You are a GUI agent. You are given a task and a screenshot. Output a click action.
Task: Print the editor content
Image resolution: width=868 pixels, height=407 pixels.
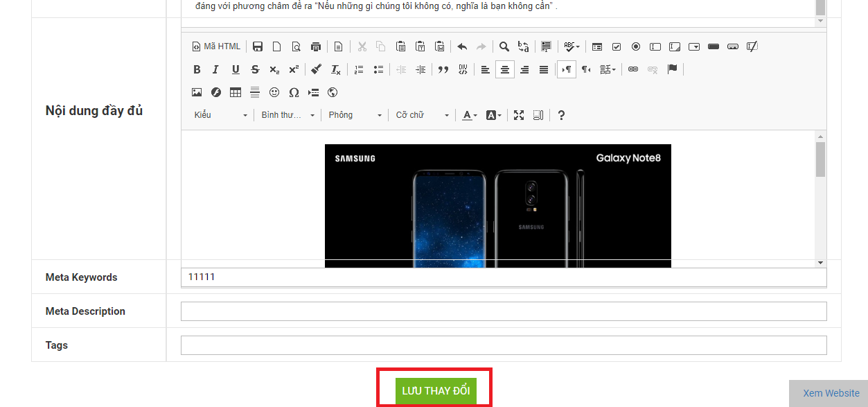coord(316,46)
